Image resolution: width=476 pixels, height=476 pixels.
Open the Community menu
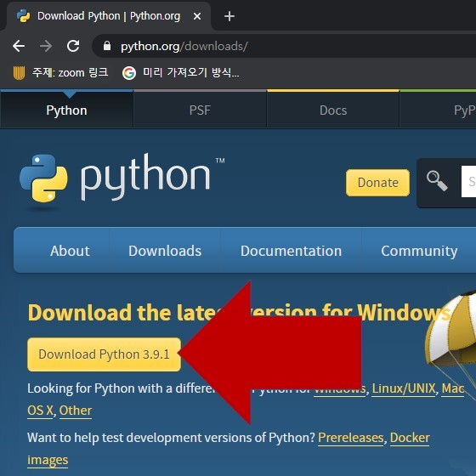(x=419, y=251)
